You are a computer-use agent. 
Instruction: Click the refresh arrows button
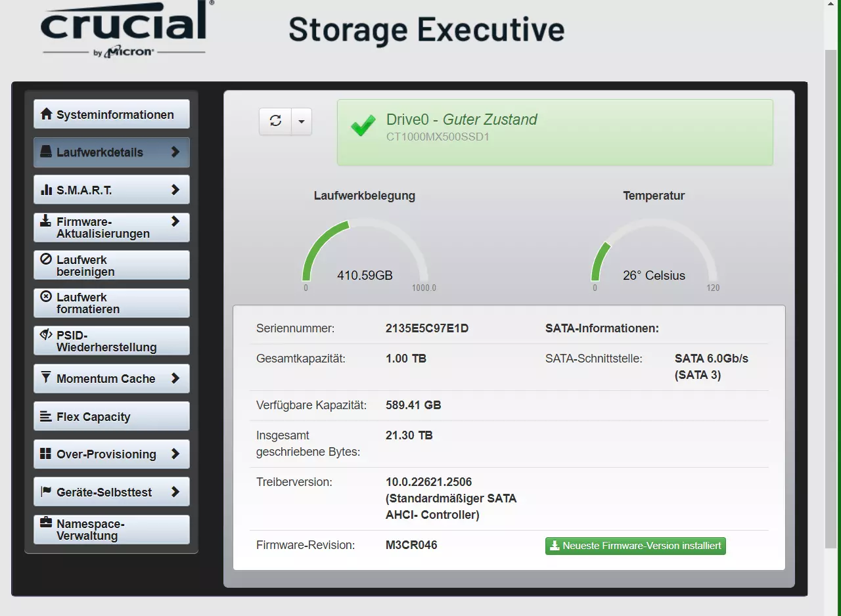point(275,121)
